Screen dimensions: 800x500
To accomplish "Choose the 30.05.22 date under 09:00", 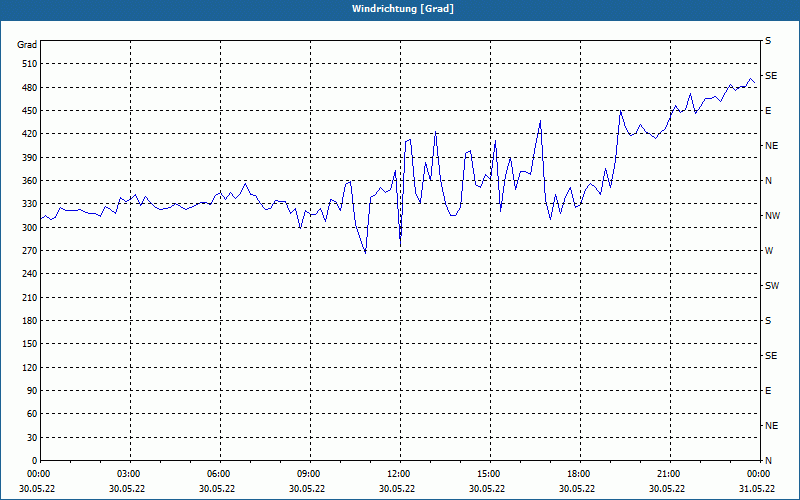I will pos(307,489).
